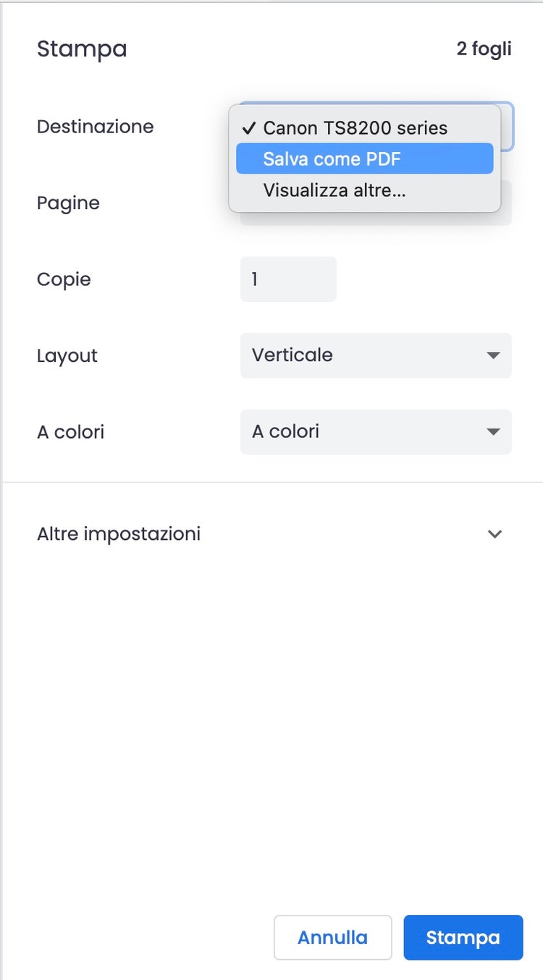Select Canon TS8200 series printer

coord(355,128)
